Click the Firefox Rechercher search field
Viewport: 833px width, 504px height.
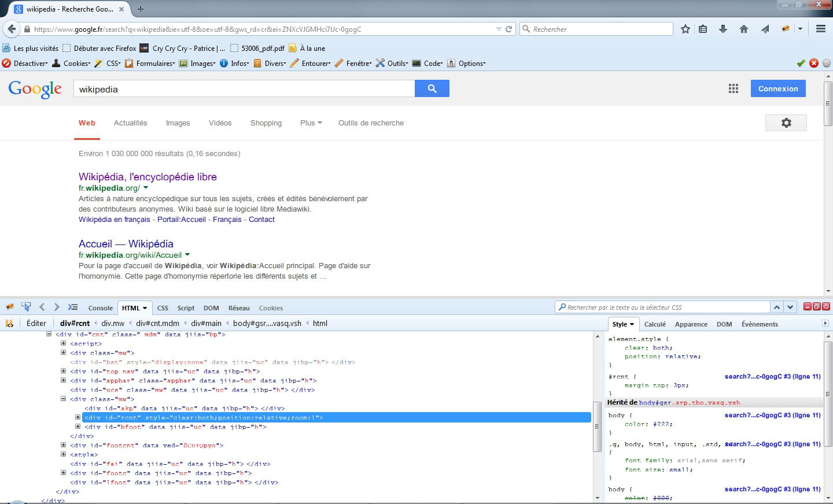[596, 29]
